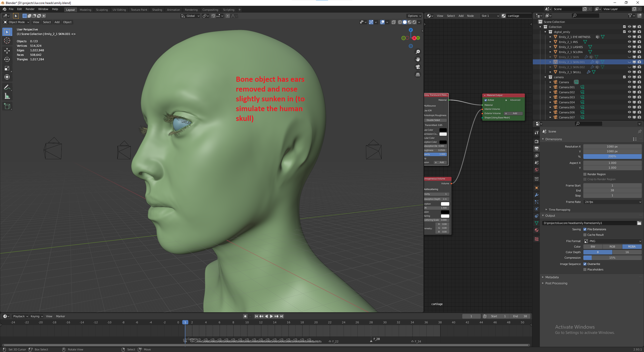
Task: Select the Measure tool
Action: tap(7, 96)
